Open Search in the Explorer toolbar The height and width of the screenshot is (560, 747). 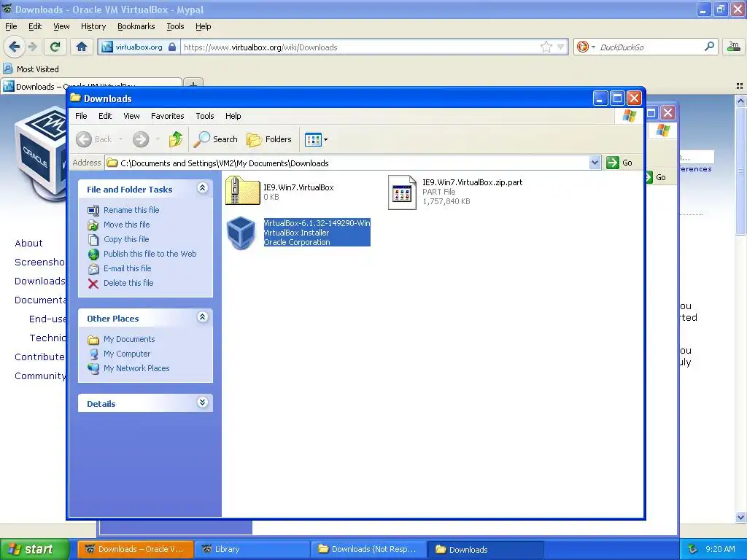pos(216,139)
